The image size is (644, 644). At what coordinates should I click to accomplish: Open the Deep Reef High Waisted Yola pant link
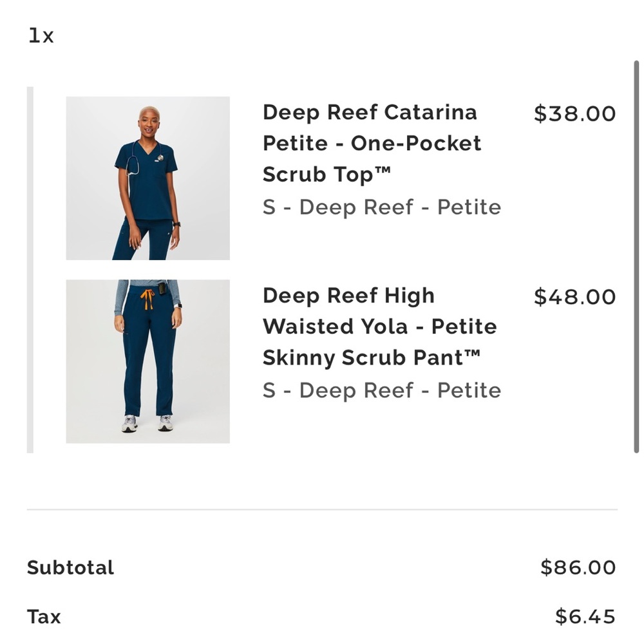[379, 327]
